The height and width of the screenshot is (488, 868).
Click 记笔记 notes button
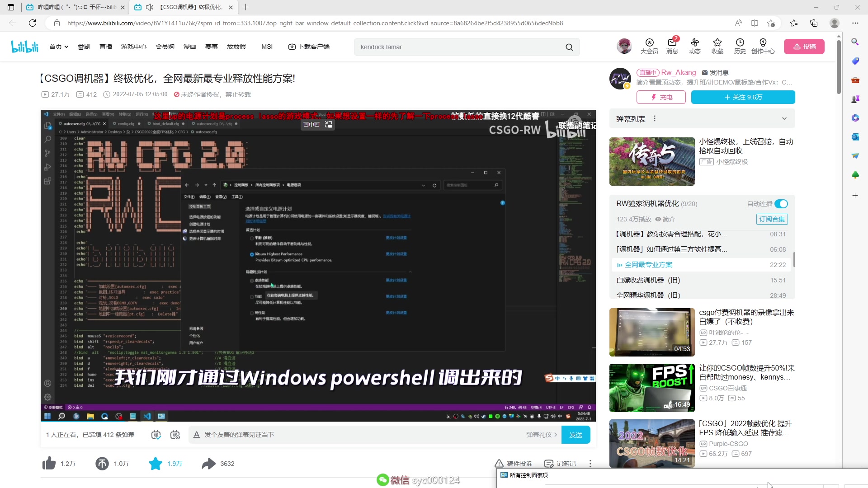(560, 464)
